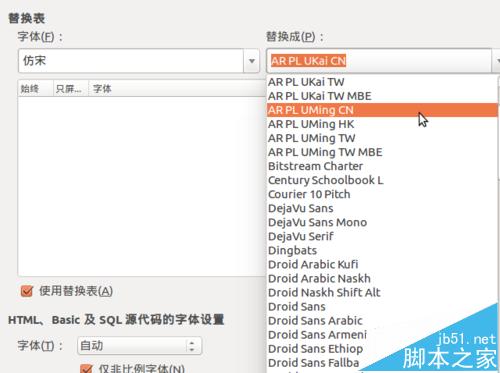Open the 字体 font combo box arrow
The image size is (500, 373).
click(252, 61)
